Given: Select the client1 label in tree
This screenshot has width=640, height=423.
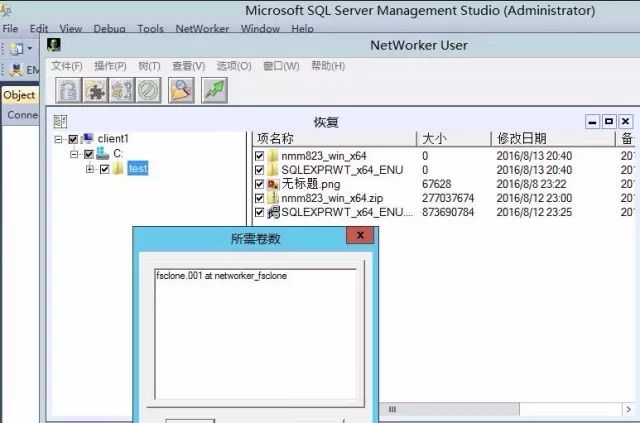Looking at the screenshot, I should click(x=113, y=139).
